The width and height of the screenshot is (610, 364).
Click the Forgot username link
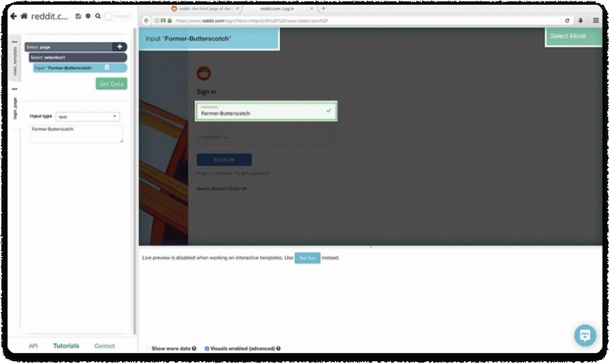point(214,174)
